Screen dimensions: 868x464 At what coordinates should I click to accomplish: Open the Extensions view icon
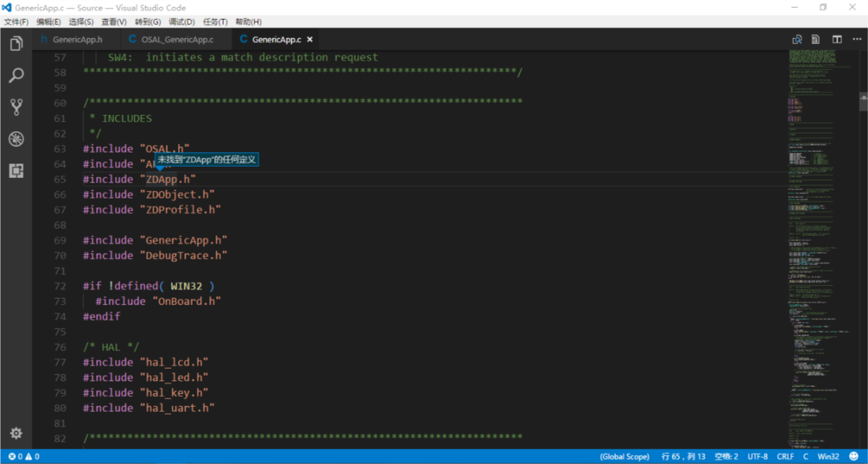16,171
